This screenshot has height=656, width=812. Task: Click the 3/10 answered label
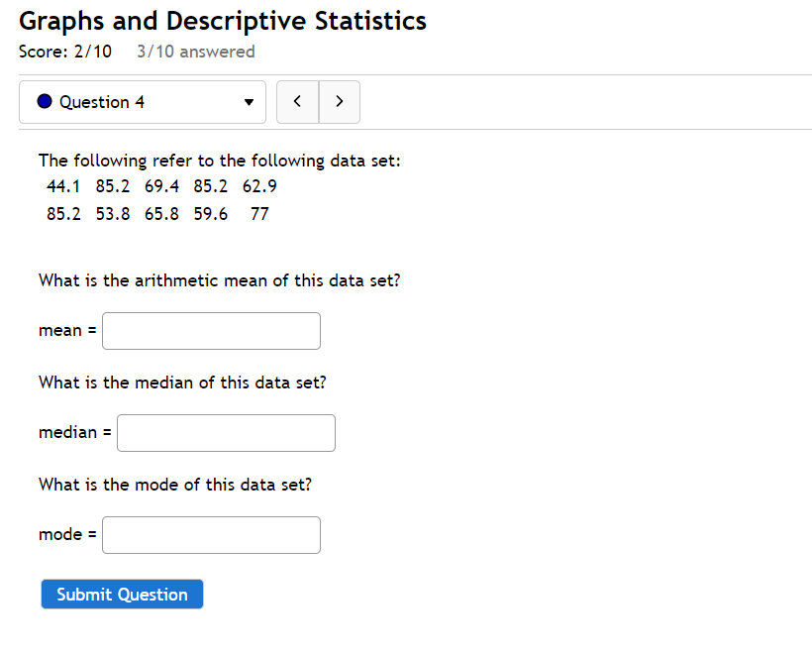(x=195, y=52)
